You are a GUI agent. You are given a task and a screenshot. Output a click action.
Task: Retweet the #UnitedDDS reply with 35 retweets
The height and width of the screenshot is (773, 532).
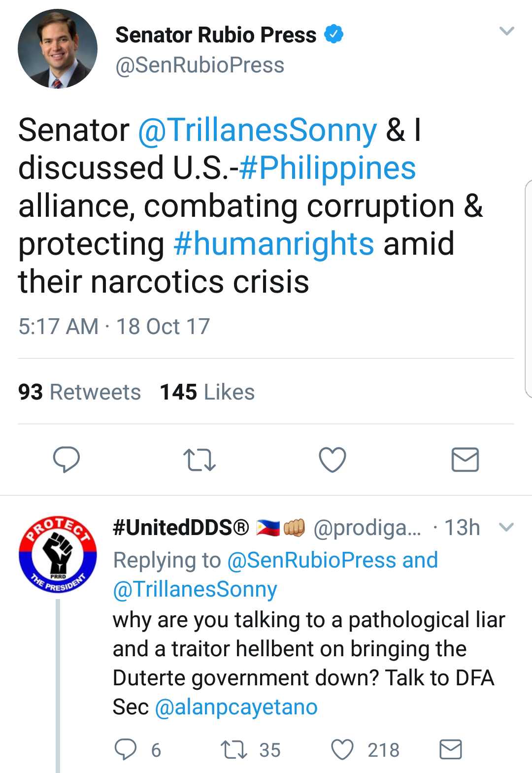[x=234, y=749]
